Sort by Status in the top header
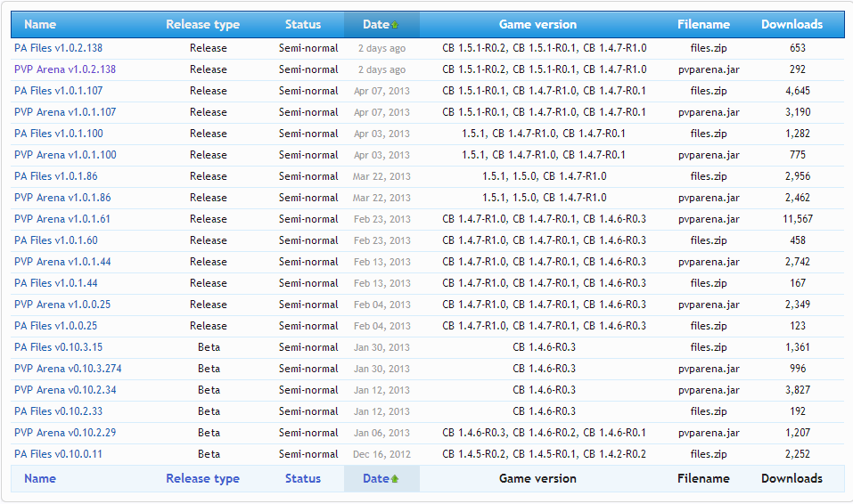Screen dimensions: 853x504 [303, 24]
